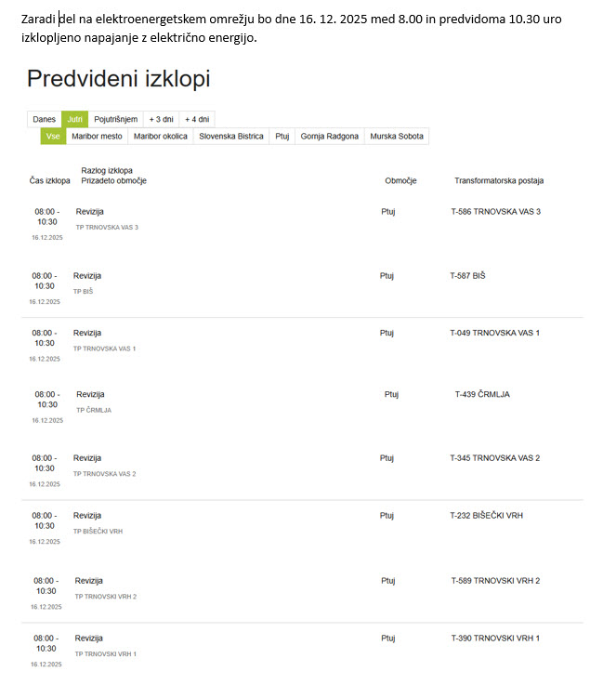Click the T-232 BIŠEČKI VRH station

tap(487, 516)
